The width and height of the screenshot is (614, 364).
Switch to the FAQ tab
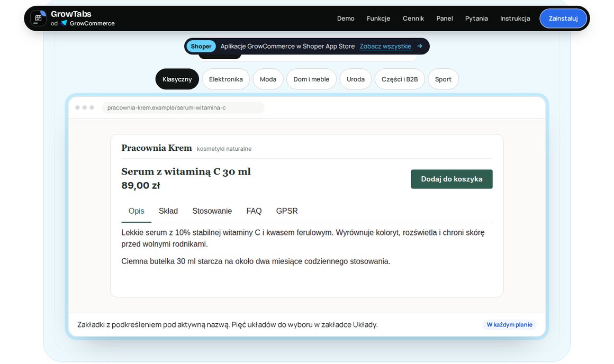[254, 211]
